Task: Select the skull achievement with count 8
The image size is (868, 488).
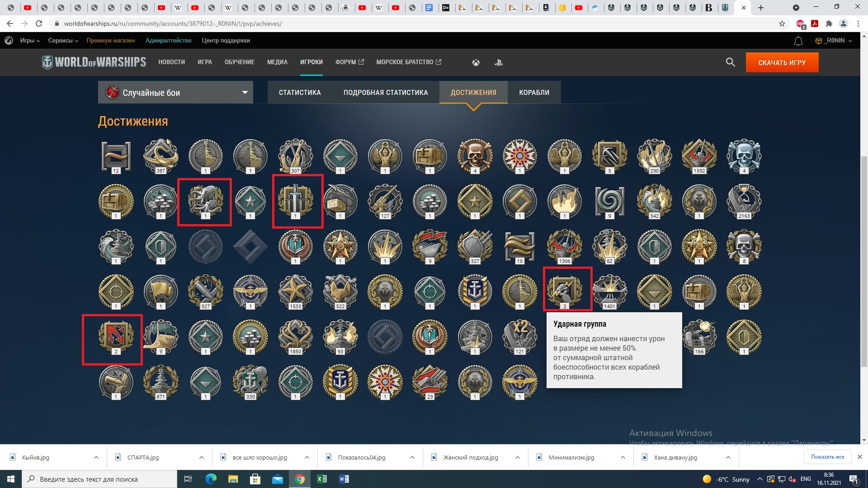Action: 744,247
